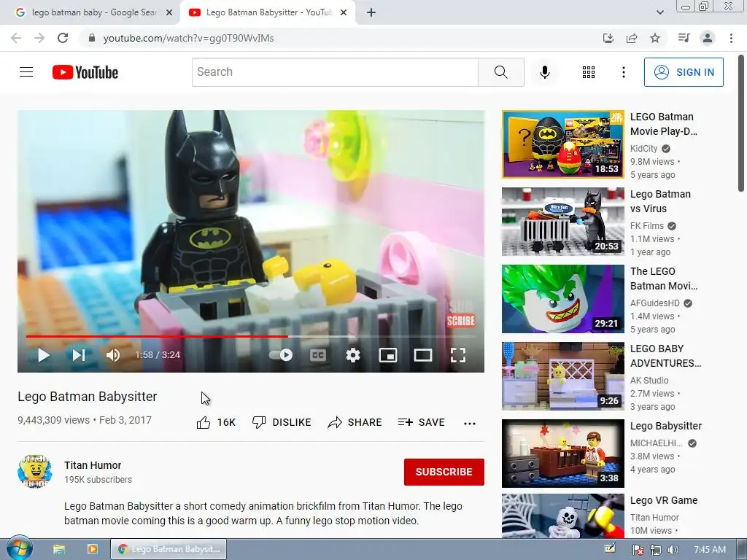
Task: Open Chrome profile avatar
Action: pos(708,38)
